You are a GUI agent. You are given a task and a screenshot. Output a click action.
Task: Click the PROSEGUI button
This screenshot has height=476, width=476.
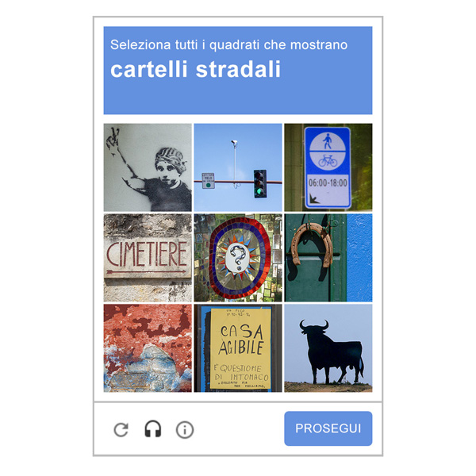(328, 428)
